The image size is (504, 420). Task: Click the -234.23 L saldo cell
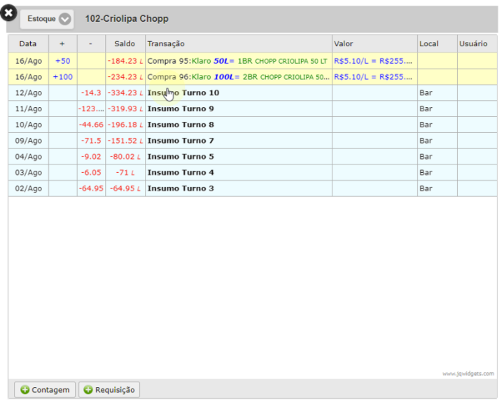(x=125, y=77)
